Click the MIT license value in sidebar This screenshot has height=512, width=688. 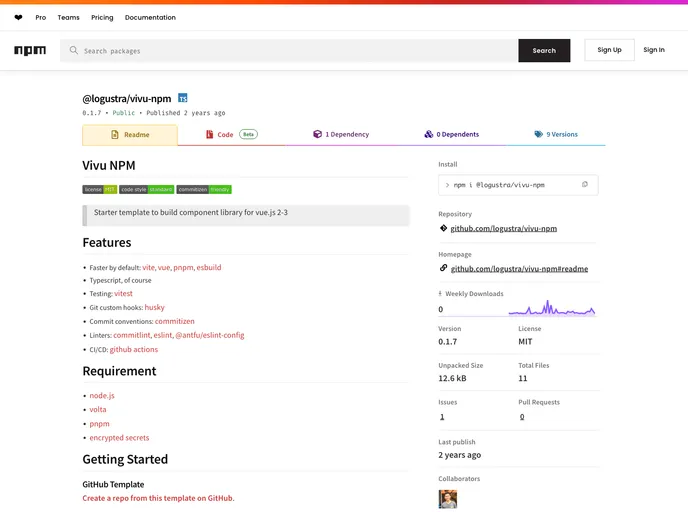(525, 342)
